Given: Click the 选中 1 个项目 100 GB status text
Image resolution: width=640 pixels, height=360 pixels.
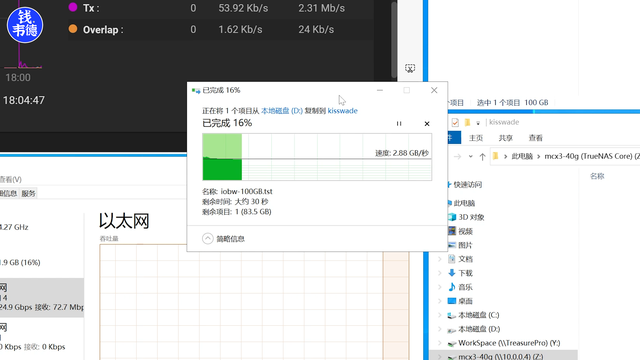Looking at the screenshot, I should (512, 102).
